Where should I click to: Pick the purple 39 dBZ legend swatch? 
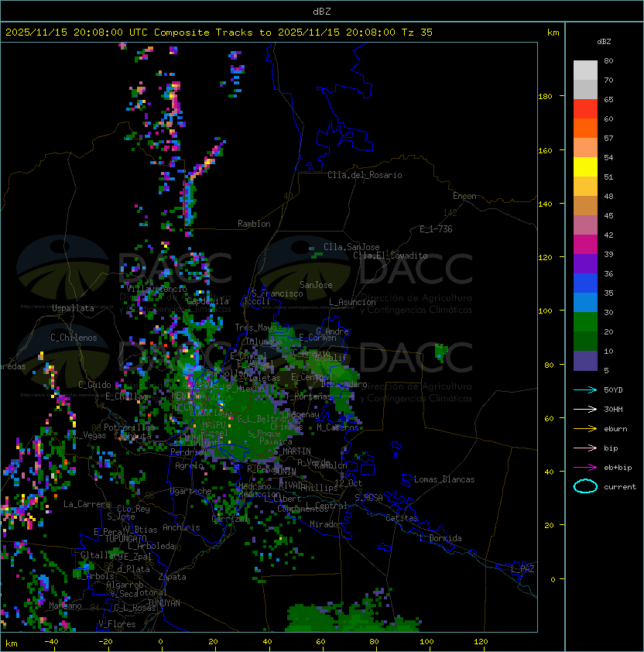point(585,263)
